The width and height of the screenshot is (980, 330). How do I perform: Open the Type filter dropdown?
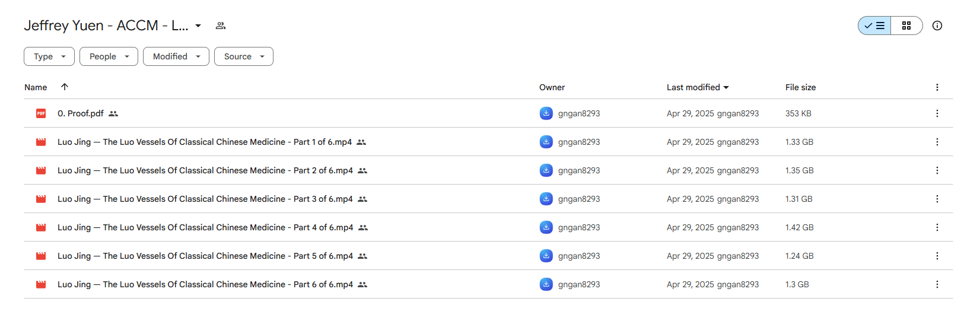click(49, 56)
